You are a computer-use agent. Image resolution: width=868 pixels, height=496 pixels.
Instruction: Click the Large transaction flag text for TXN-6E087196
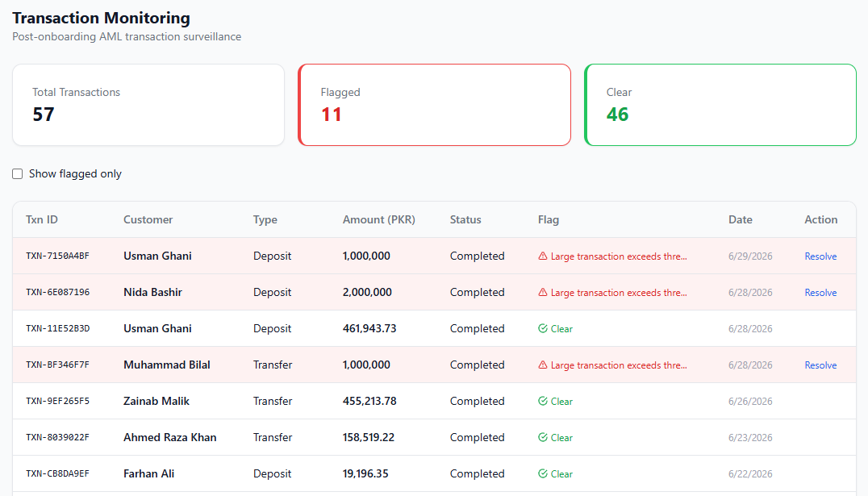619,292
